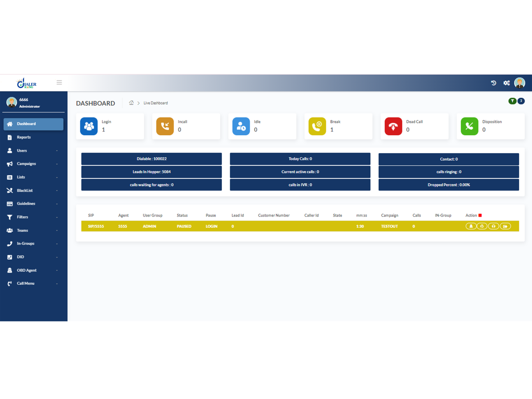Screen dimensions: 532x399
Task: Toggle the sidebar with the hamburger icon
Action: click(59, 82)
